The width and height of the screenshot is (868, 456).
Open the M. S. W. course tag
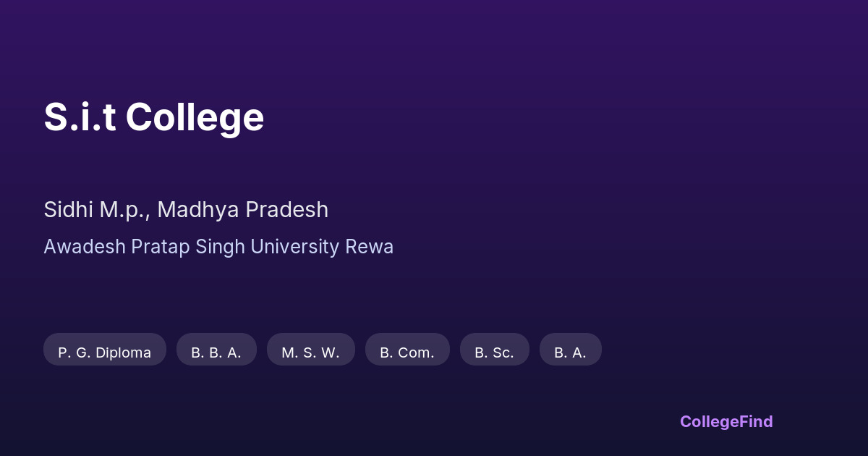(x=310, y=352)
